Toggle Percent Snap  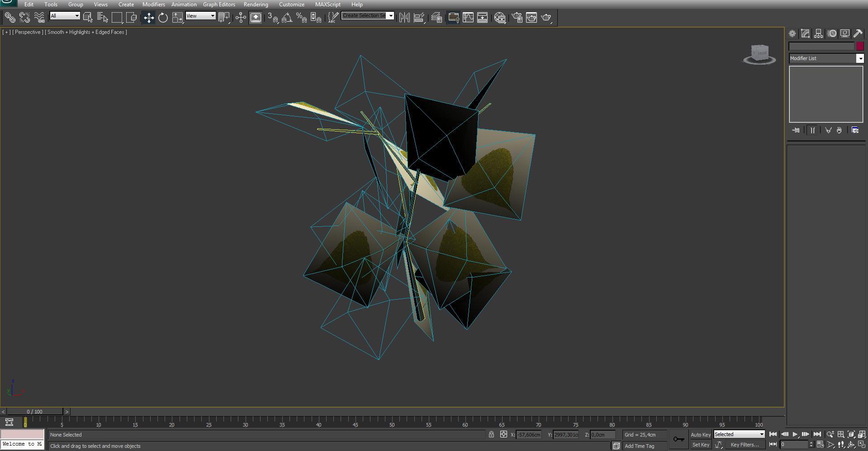pyautogui.click(x=302, y=18)
